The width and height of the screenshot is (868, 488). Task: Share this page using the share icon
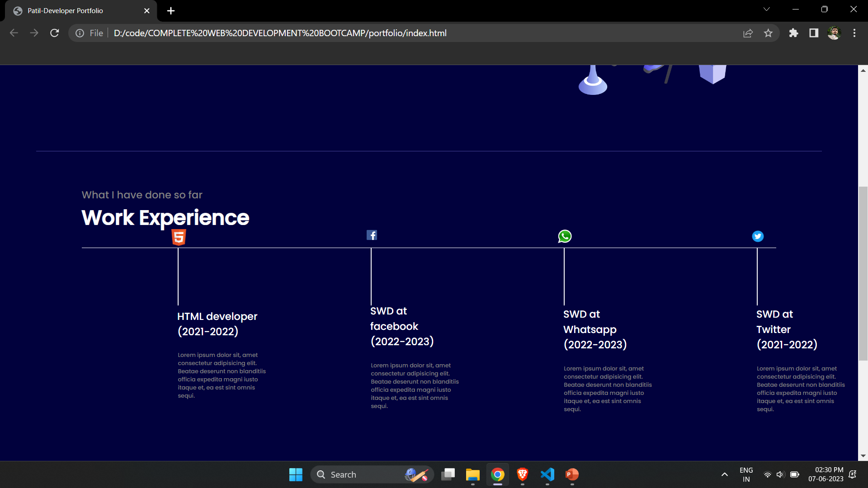(x=748, y=33)
